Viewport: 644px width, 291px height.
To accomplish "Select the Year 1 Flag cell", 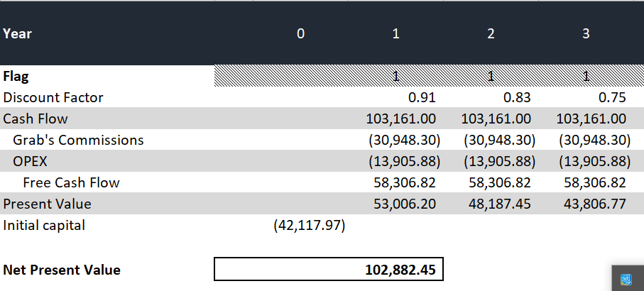I will (395, 76).
